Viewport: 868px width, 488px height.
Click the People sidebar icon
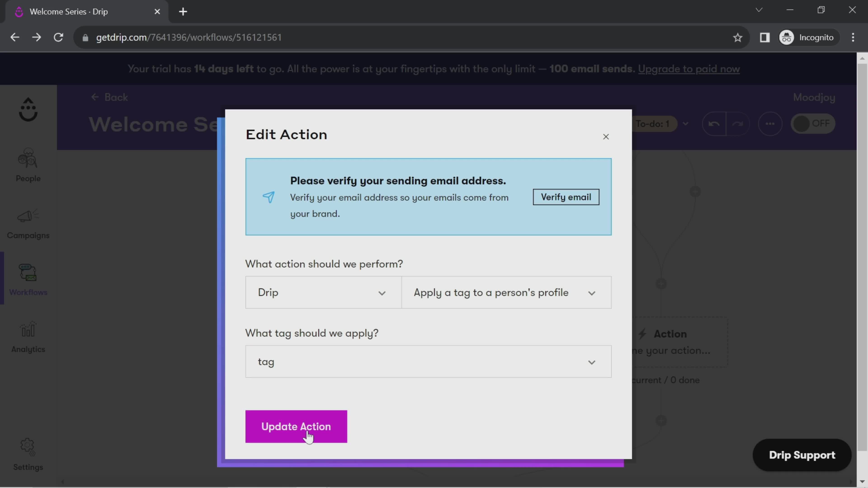tap(28, 166)
